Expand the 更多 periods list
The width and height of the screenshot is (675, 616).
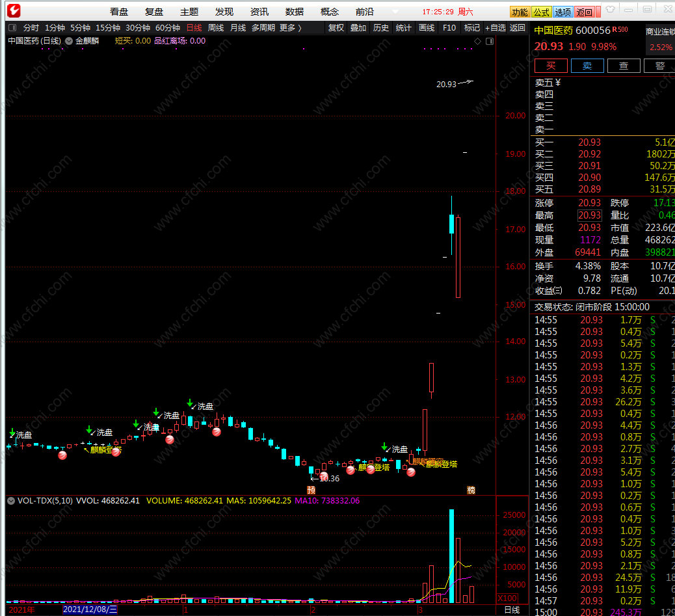coord(290,28)
